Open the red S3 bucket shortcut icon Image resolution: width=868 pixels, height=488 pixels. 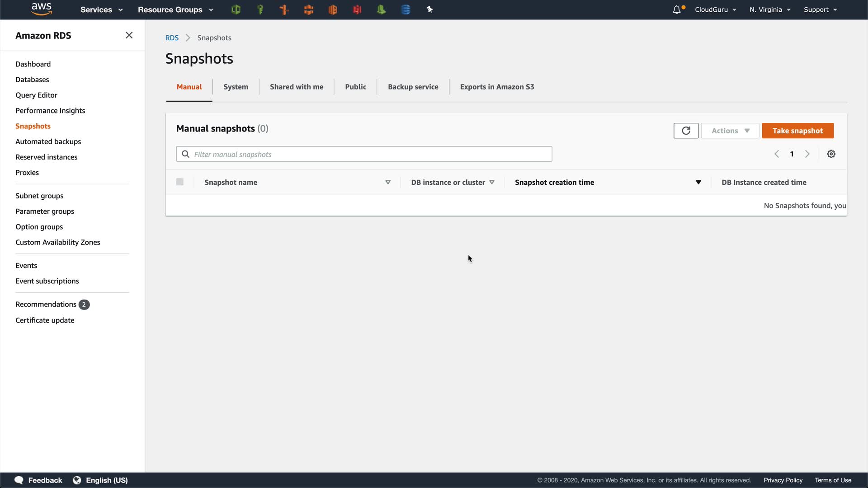click(357, 9)
